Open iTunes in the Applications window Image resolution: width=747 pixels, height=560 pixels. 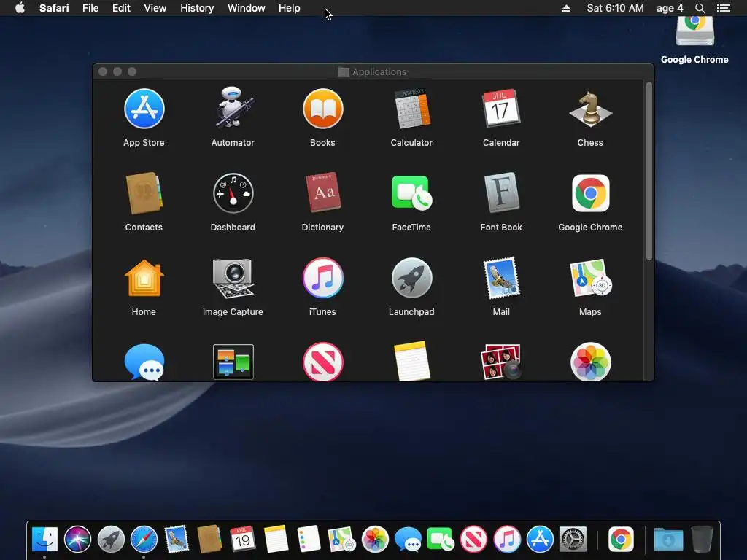pos(322,278)
